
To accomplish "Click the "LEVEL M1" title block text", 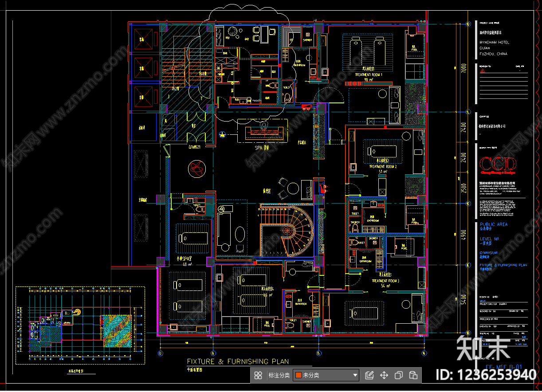I will tap(489, 239).
